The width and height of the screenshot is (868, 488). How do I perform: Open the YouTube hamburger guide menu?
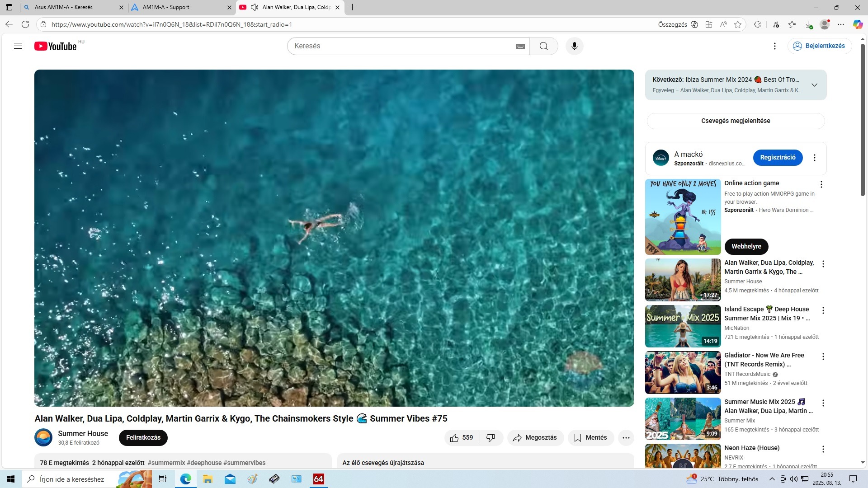(18, 46)
